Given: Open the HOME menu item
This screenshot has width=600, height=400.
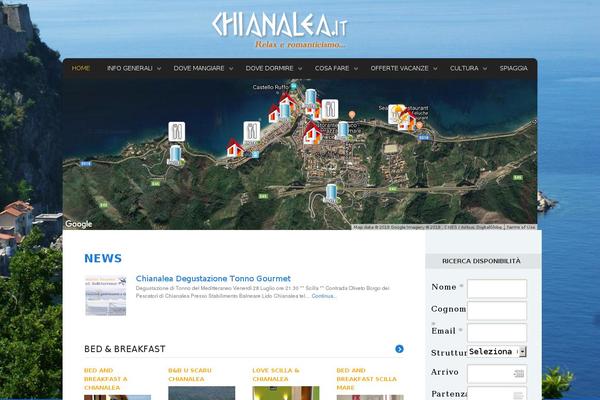Looking at the screenshot, I should coord(81,68).
